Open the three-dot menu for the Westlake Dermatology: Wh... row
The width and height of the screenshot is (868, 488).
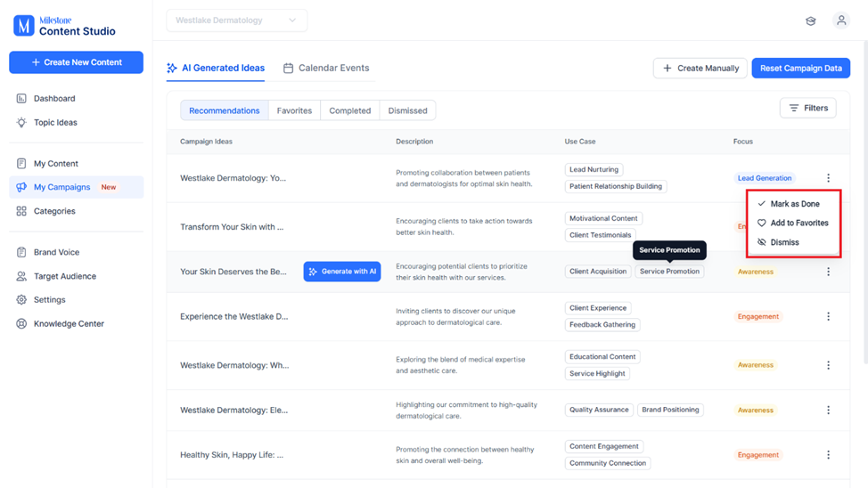click(x=828, y=365)
